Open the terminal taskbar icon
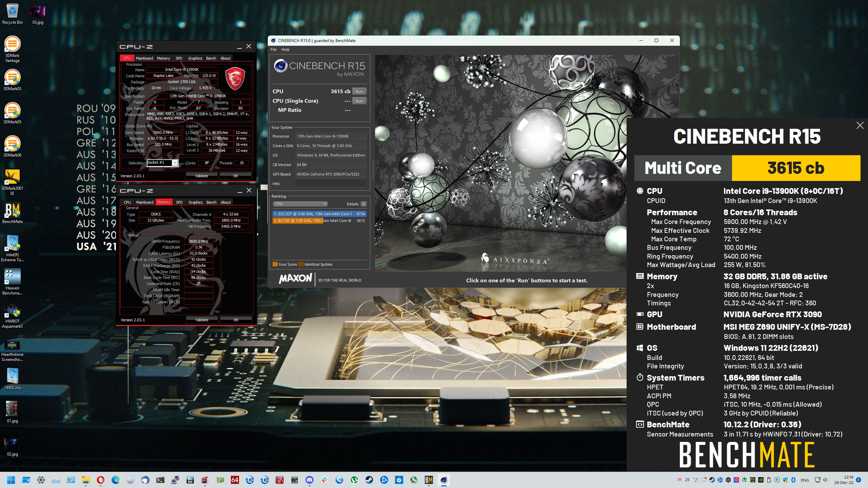This screenshot has width=868, height=488. [x=160, y=480]
